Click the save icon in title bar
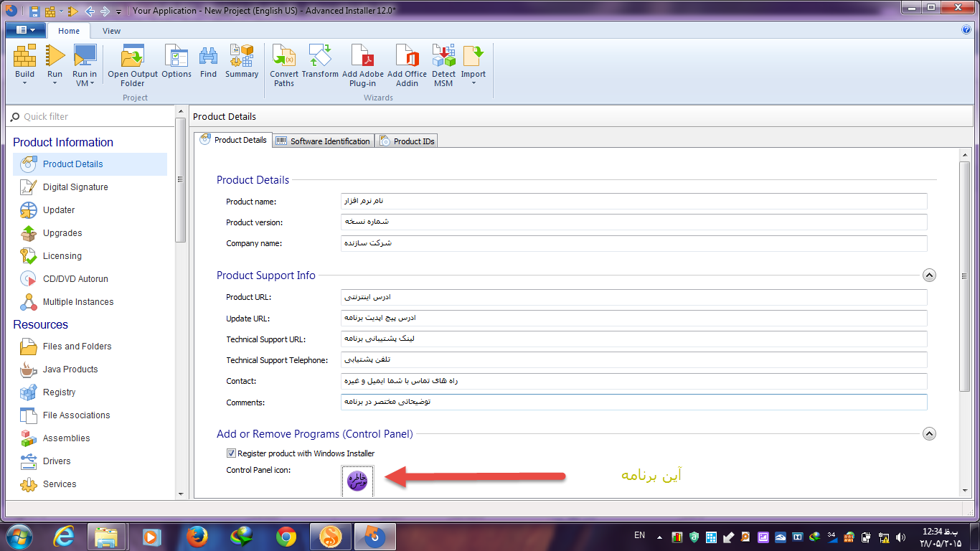 pos(34,11)
